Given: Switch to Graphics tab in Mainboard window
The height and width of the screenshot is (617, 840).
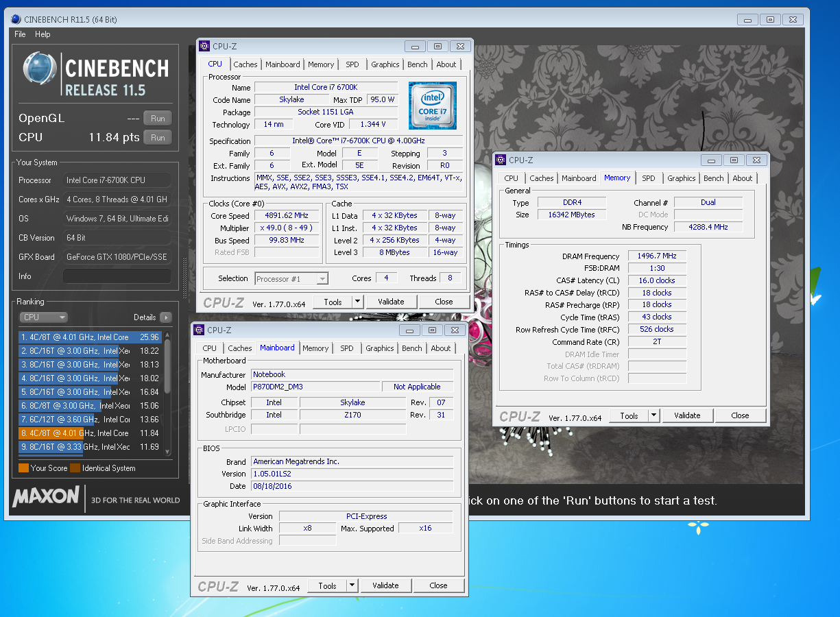Looking at the screenshot, I should (x=380, y=348).
